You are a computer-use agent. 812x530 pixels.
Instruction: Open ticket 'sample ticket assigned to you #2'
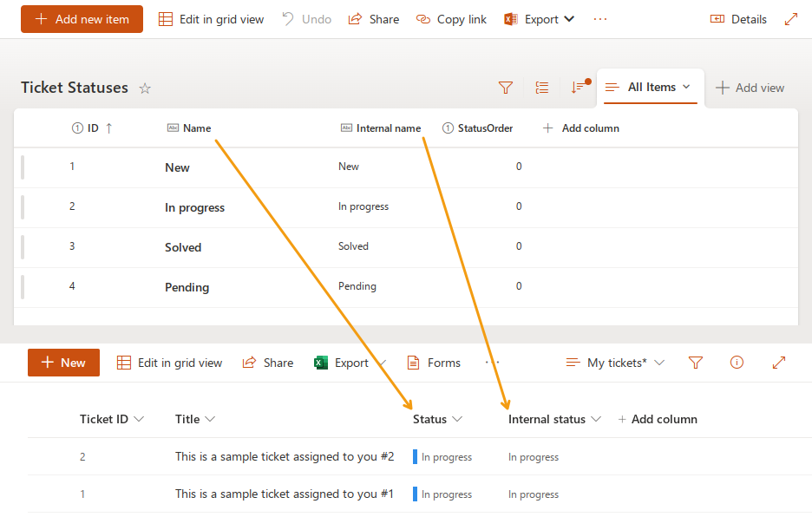(x=285, y=456)
